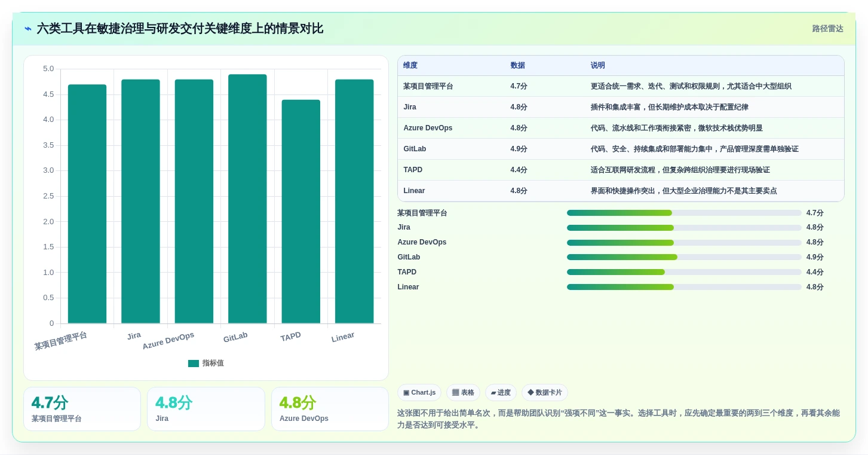The image size is (868, 455).
Task: Select the 表格 tag chip
Action: coord(463,393)
